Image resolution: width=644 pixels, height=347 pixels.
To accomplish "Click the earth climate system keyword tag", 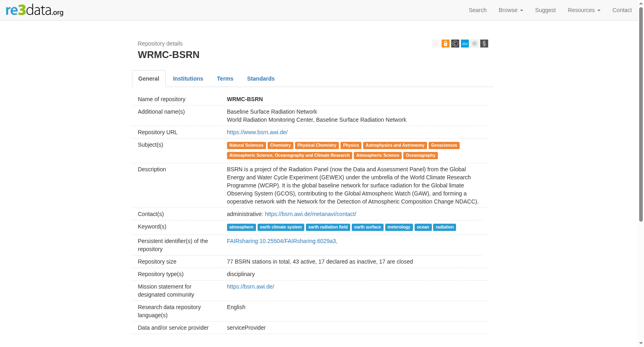I will point(281,227).
